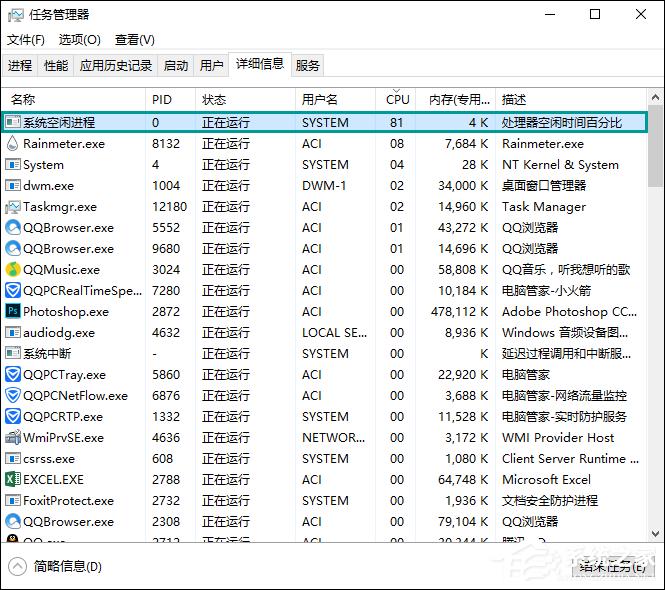Collapse to 简略信息 view with arrow
This screenshot has height=590, width=665.
(x=17, y=566)
